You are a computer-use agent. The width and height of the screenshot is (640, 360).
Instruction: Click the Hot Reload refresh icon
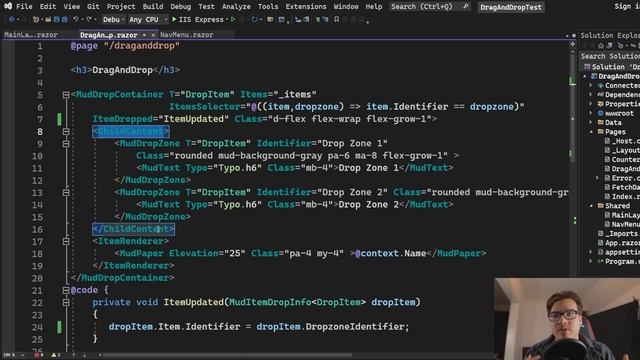coord(255,19)
